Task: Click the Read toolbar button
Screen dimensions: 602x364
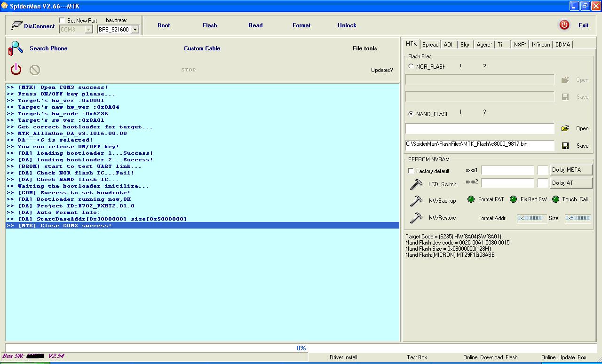Action: 255,25
